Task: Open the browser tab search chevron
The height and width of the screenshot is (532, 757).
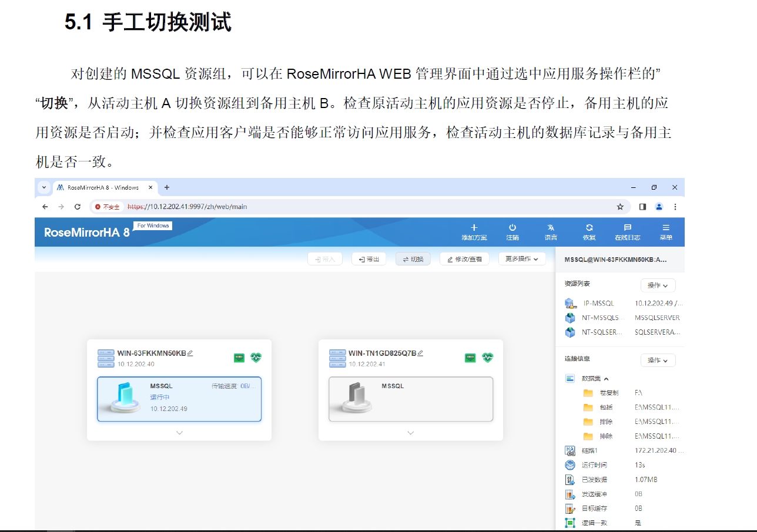Action: 43,187
